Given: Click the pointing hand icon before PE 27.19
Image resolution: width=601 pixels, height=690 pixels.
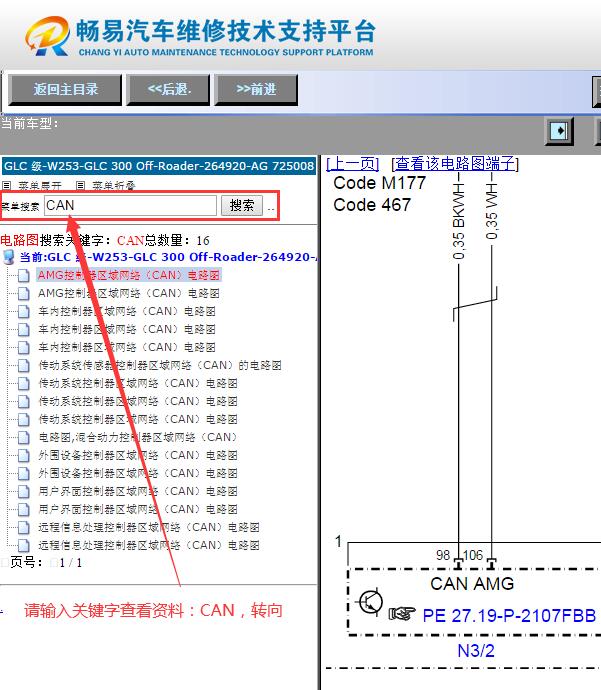Looking at the screenshot, I should [402, 613].
